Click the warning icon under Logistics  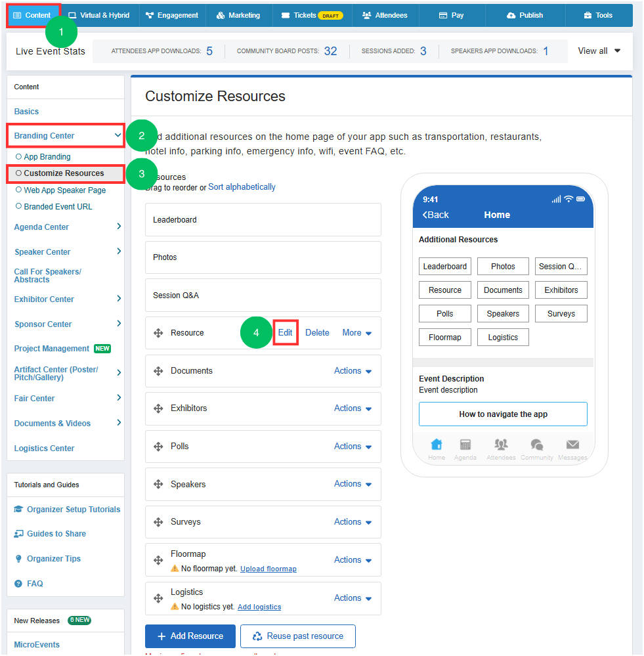point(175,607)
